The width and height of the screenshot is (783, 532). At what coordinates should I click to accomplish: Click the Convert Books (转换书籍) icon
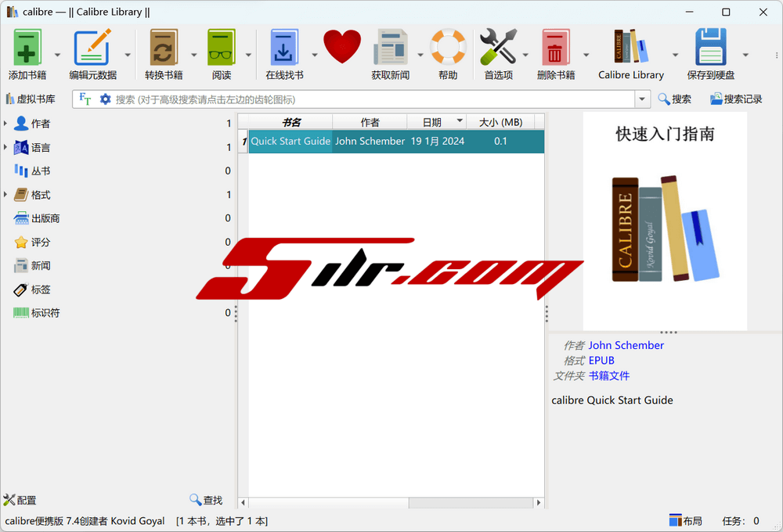click(x=164, y=49)
